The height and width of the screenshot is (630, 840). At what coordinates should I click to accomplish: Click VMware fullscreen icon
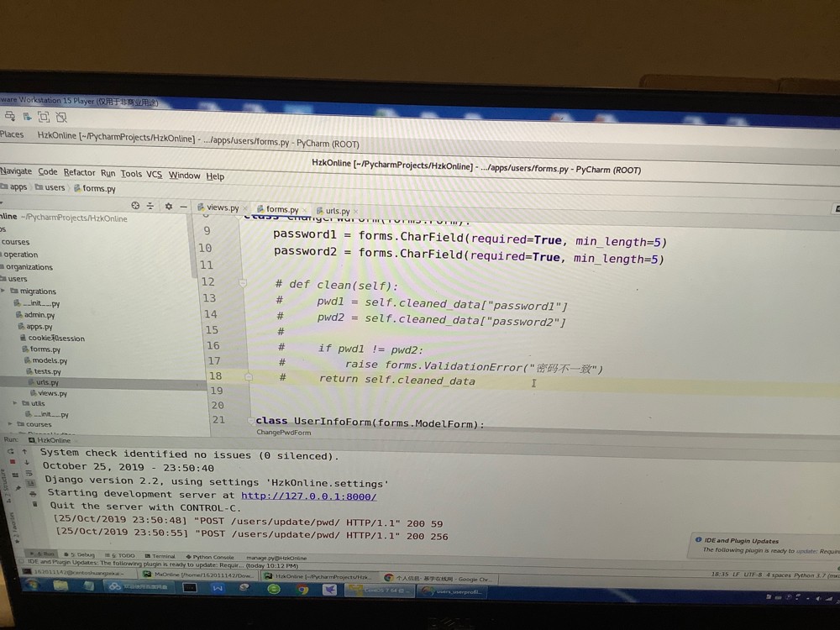(44, 116)
